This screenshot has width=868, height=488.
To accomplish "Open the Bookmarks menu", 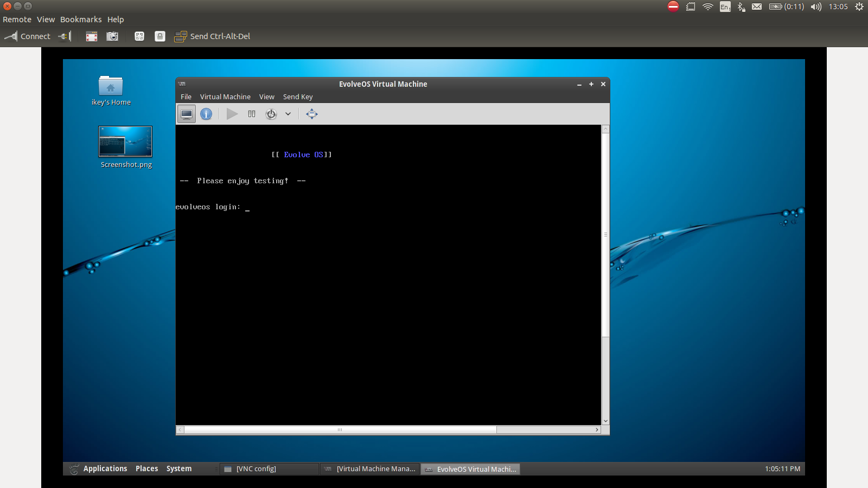I will (81, 20).
